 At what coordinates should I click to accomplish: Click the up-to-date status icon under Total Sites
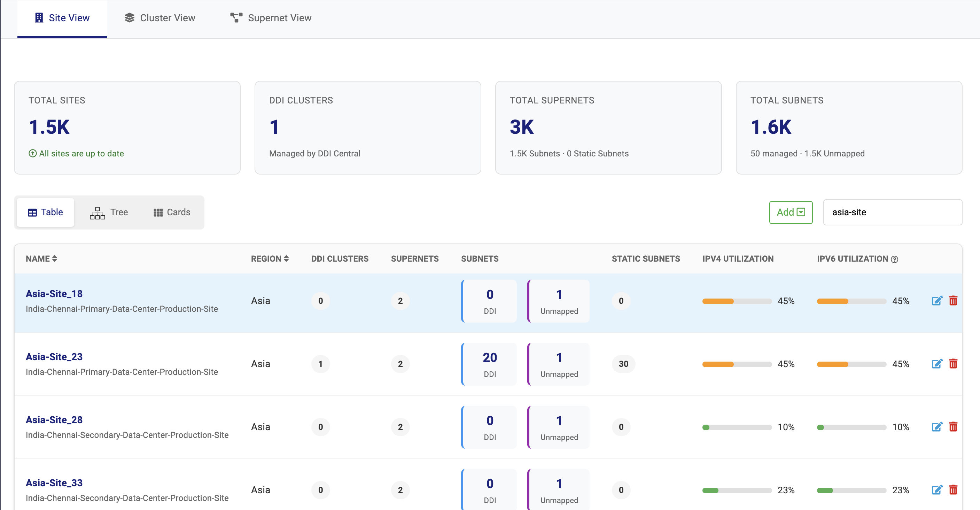click(x=32, y=153)
